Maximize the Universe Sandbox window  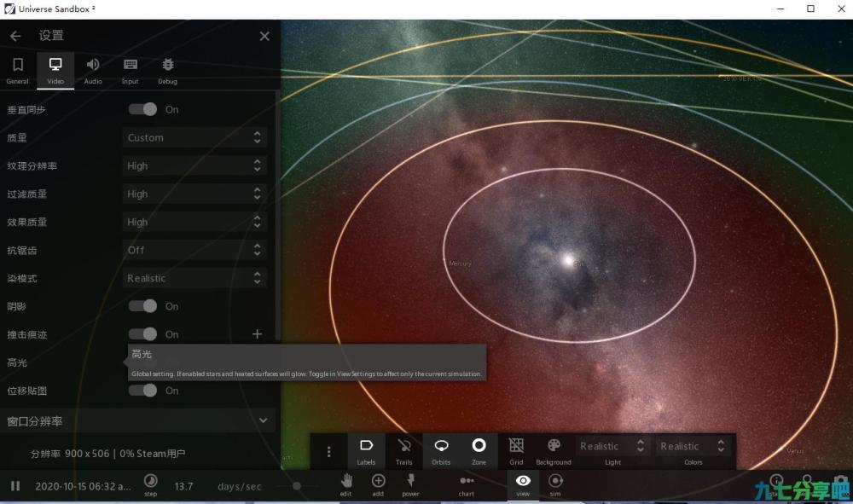(810, 9)
